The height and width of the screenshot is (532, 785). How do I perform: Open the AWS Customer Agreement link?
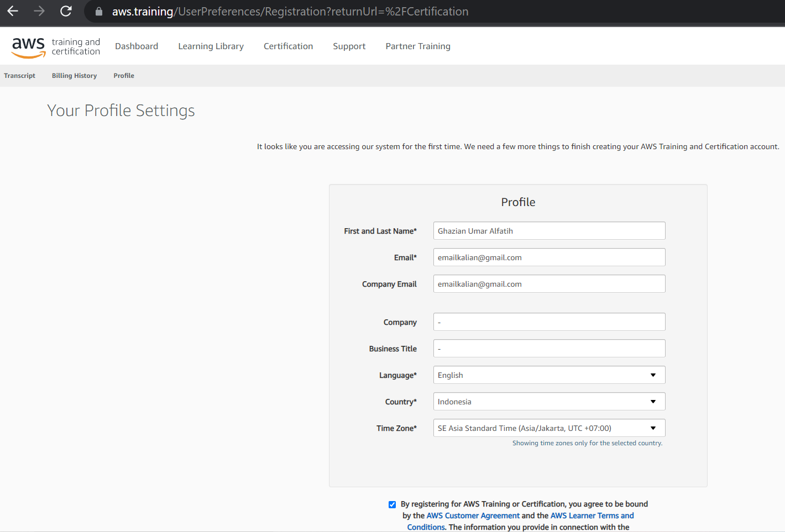473,515
